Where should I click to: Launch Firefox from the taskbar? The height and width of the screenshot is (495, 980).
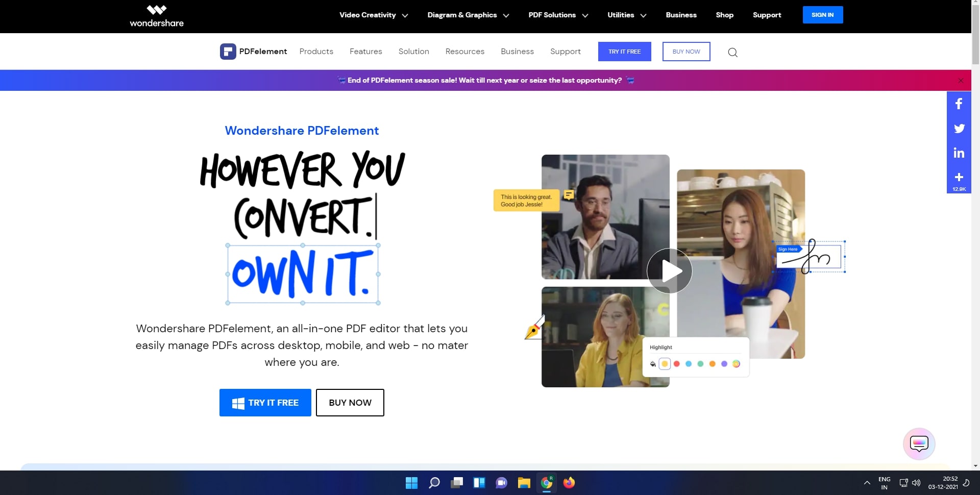569,483
